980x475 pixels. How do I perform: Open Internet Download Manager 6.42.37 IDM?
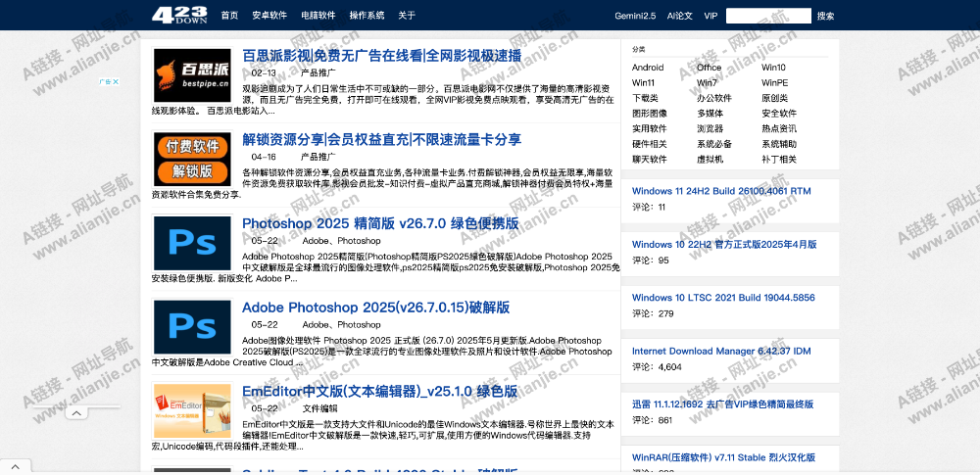(x=721, y=352)
